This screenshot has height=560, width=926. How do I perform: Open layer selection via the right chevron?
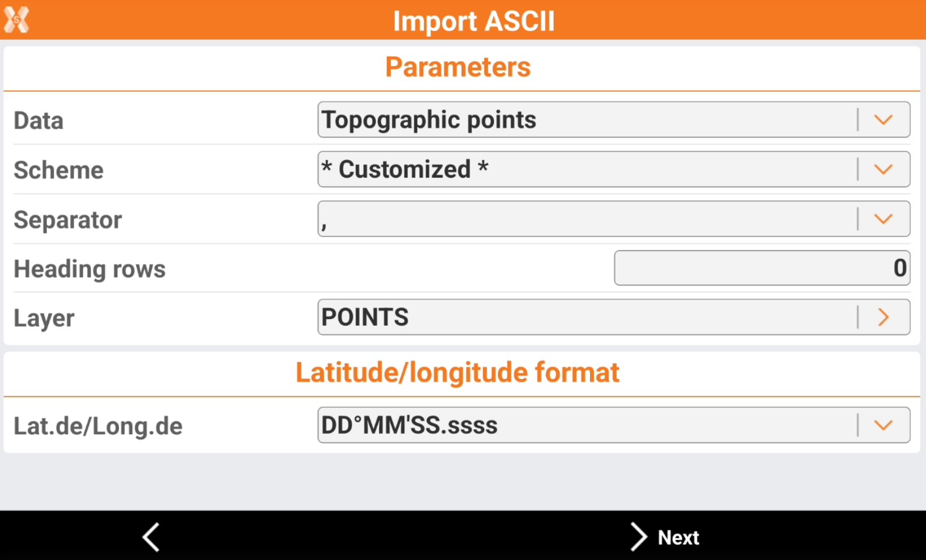pyautogui.click(x=884, y=317)
